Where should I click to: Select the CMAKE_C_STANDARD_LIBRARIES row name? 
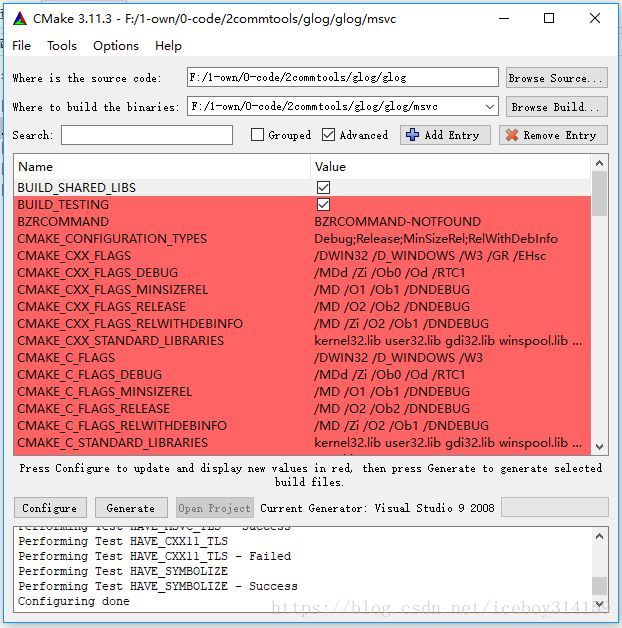[113, 443]
